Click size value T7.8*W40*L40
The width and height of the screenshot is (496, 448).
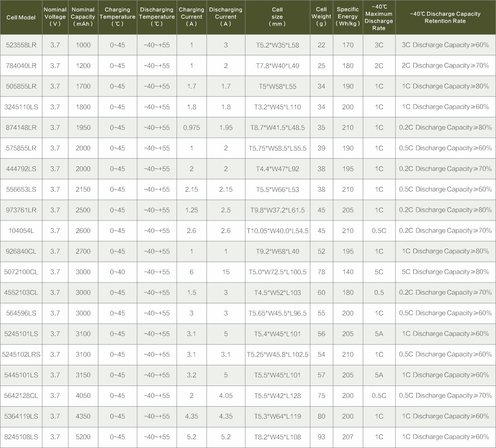[x=277, y=66]
